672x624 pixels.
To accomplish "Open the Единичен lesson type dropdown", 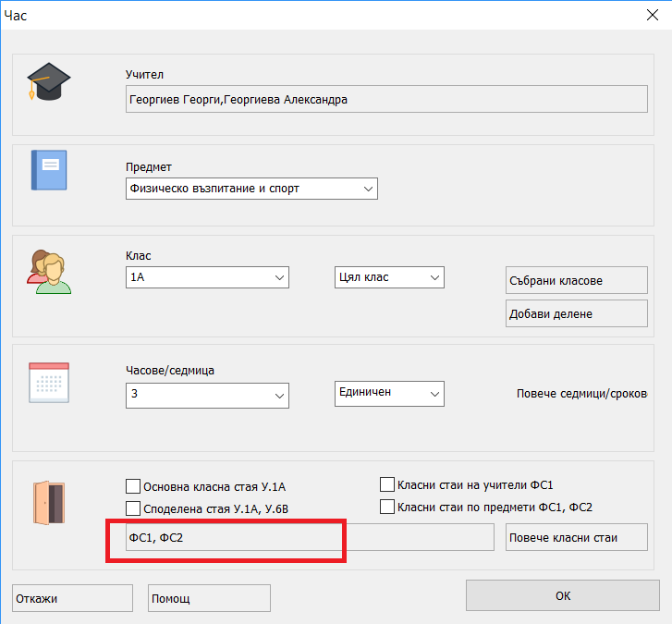I will click(x=434, y=393).
